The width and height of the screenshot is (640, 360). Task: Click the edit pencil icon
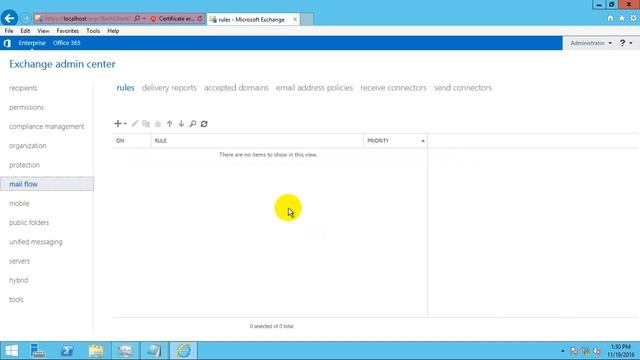(135, 124)
